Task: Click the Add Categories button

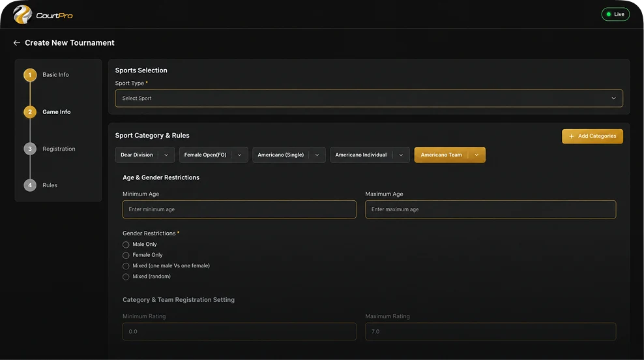Action: click(x=593, y=136)
